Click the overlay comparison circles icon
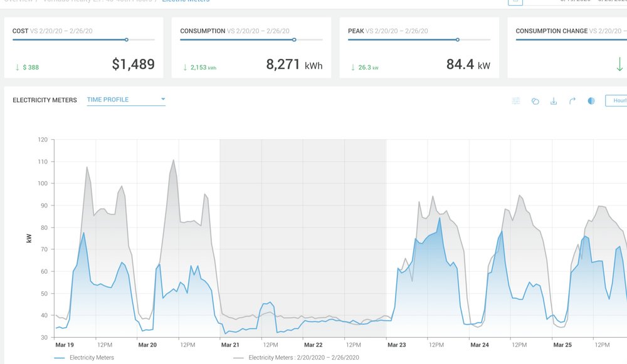The height and width of the screenshot is (364, 627). [x=535, y=101]
